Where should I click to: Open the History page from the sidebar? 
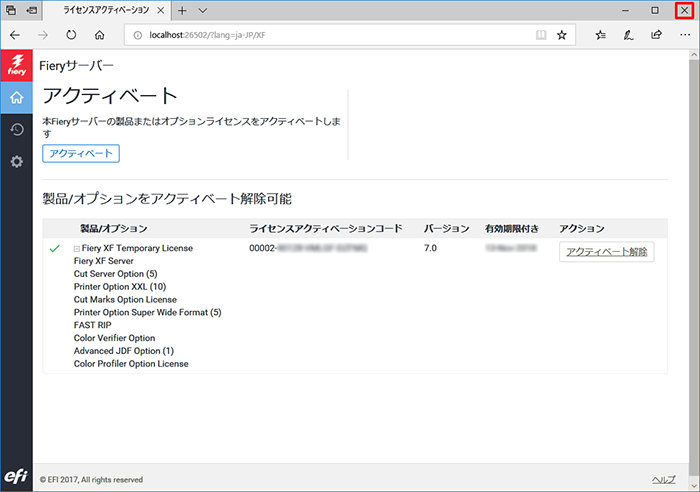(17, 129)
